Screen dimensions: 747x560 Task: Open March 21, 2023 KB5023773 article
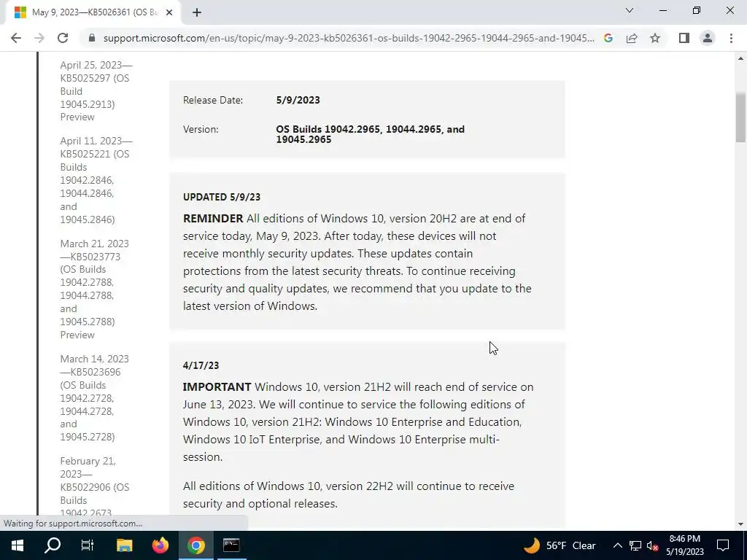[94, 289]
